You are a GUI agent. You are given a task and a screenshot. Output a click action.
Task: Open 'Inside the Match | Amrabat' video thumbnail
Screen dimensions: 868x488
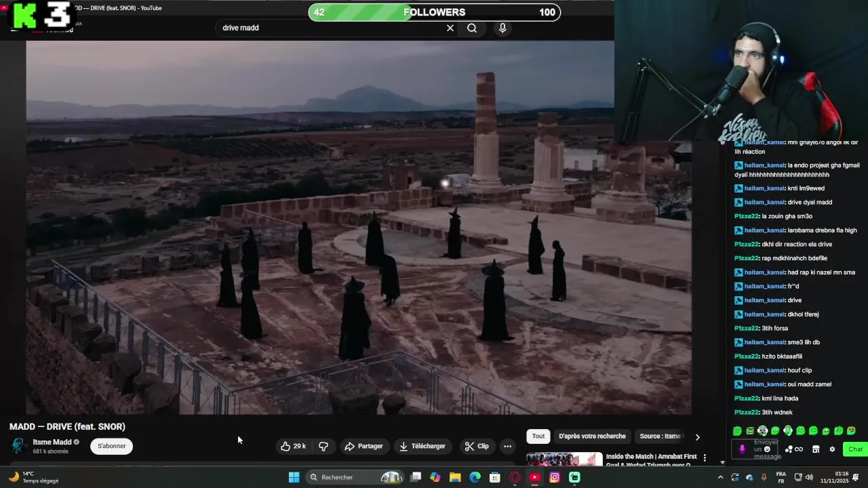564,459
